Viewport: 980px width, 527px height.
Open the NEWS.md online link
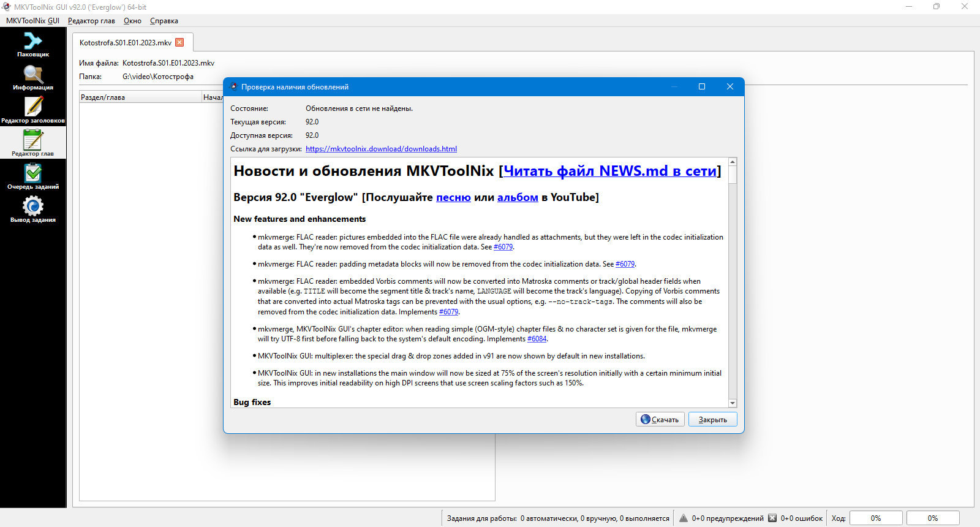[610, 171]
